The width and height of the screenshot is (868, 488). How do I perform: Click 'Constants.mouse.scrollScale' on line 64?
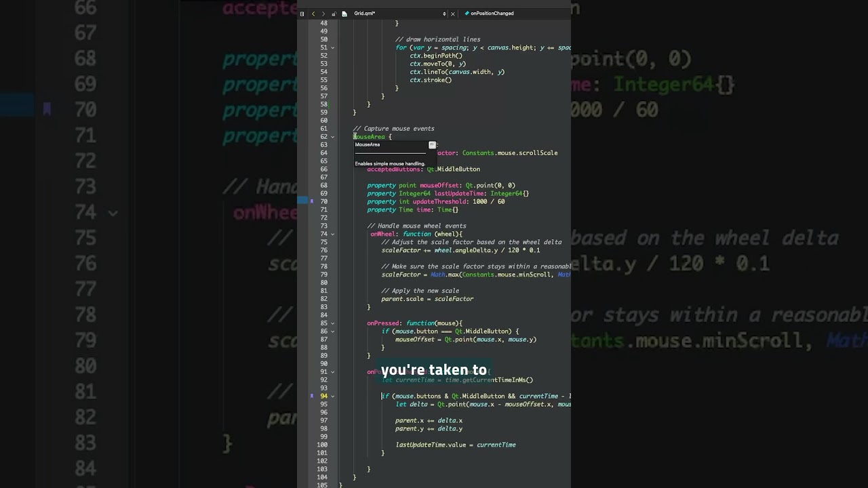tap(510, 152)
